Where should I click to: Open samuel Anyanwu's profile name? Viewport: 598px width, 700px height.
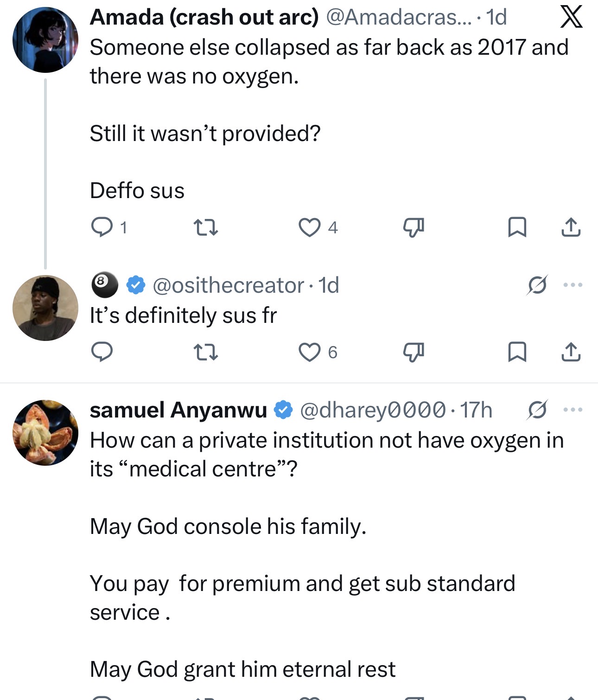click(x=178, y=410)
